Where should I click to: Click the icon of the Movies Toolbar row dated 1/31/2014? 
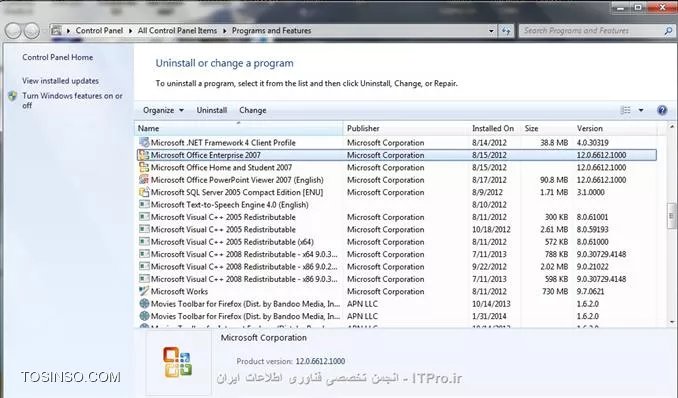click(x=144, y=316)
